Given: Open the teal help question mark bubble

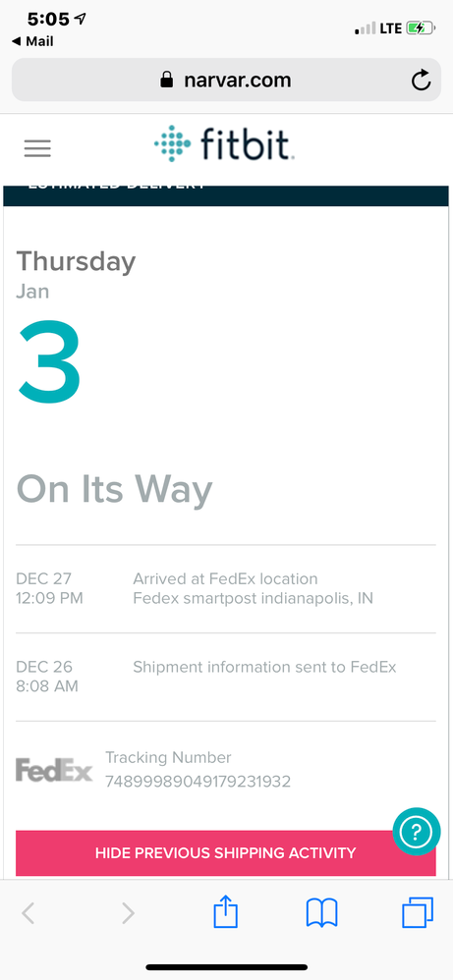Looking at the screenshot, I should click(416, 832).
